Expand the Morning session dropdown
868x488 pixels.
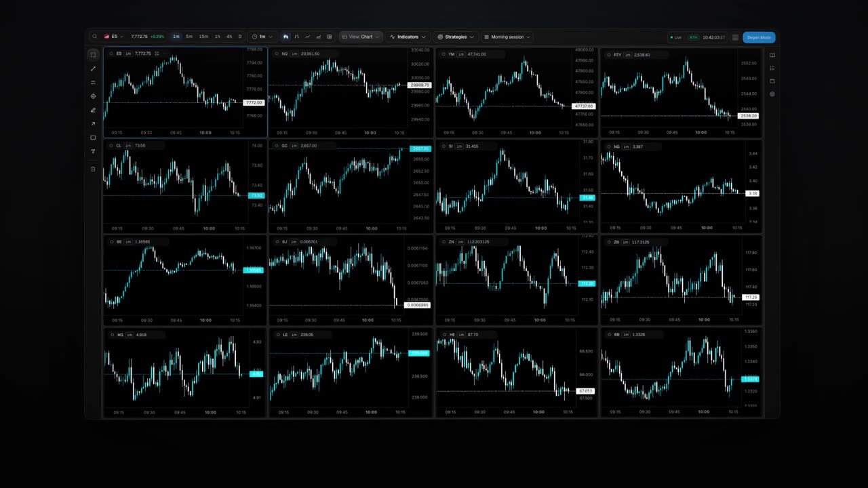[507, 37]
